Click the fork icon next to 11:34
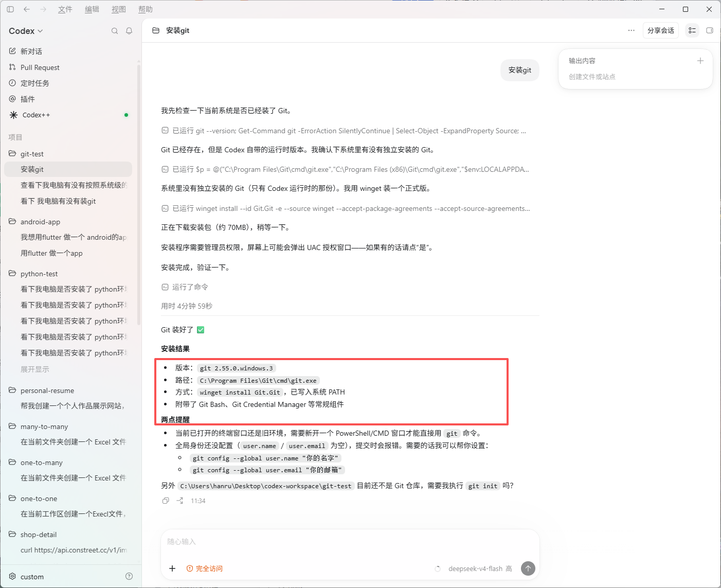This screenshot has width=721, height=588. (179, 501)
